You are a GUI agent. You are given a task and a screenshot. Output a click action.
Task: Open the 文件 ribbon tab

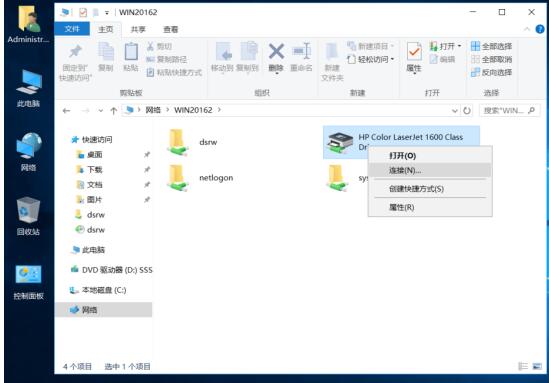(x=72, y=29)
